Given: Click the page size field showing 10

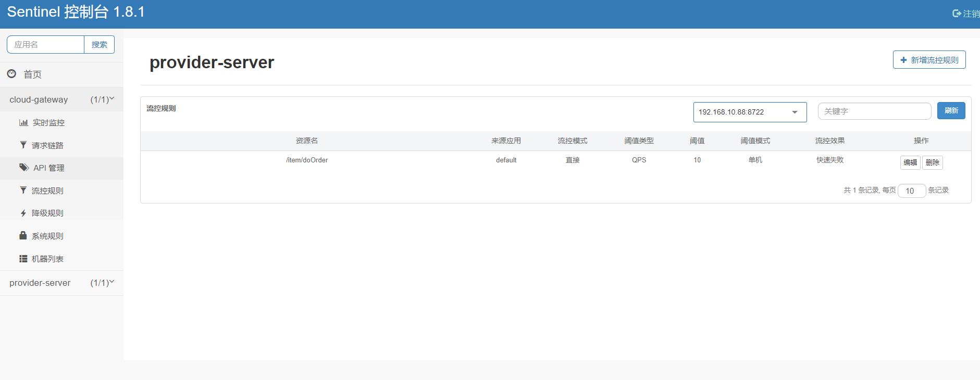Looking at the screenshot, I should point(911,191).
